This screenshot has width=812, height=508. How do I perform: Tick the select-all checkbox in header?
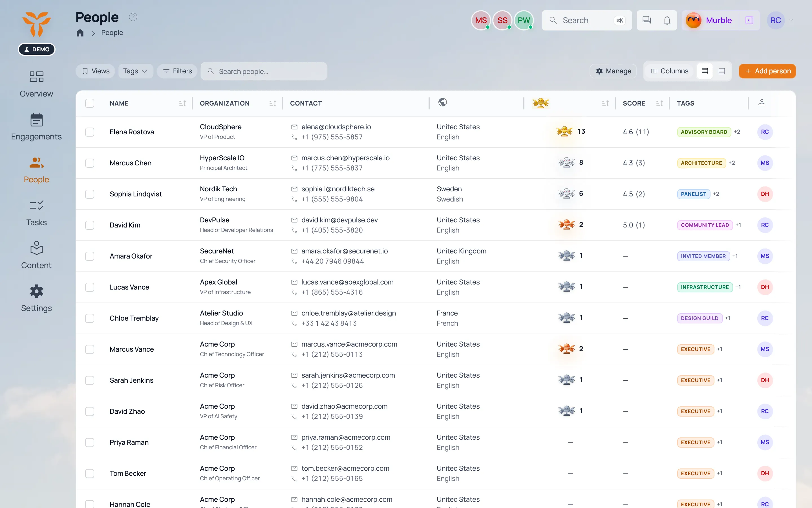pyautogui.click(x=90, y=103)
